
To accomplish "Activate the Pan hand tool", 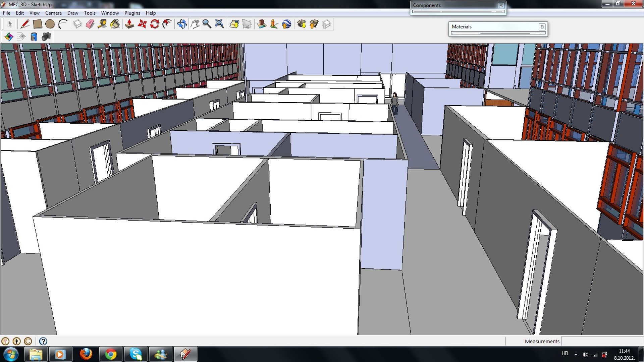I will coord(195,24).
